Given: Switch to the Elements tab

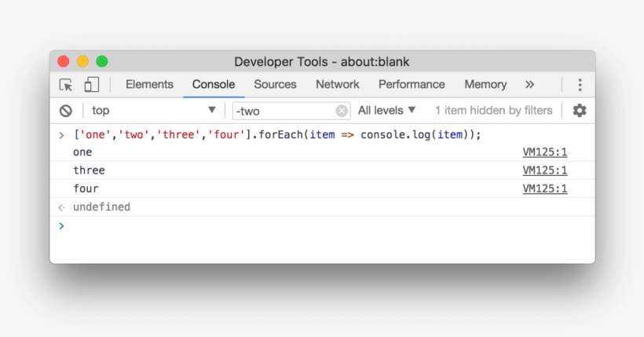Looking at the screenshot, I should [x=149, y=85].
